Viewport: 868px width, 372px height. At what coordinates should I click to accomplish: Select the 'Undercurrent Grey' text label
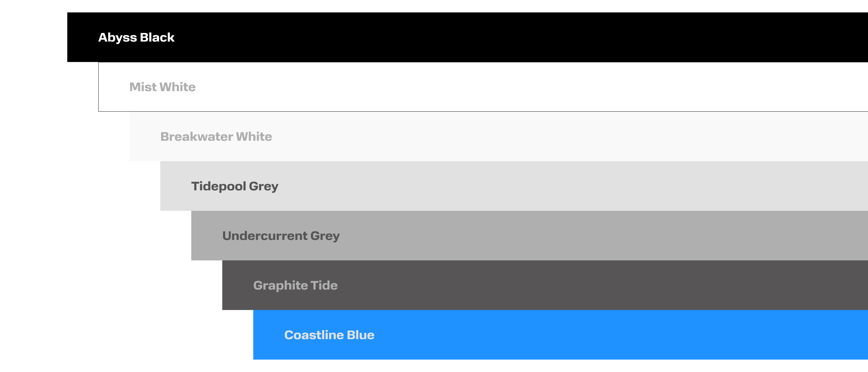(281, 236)
